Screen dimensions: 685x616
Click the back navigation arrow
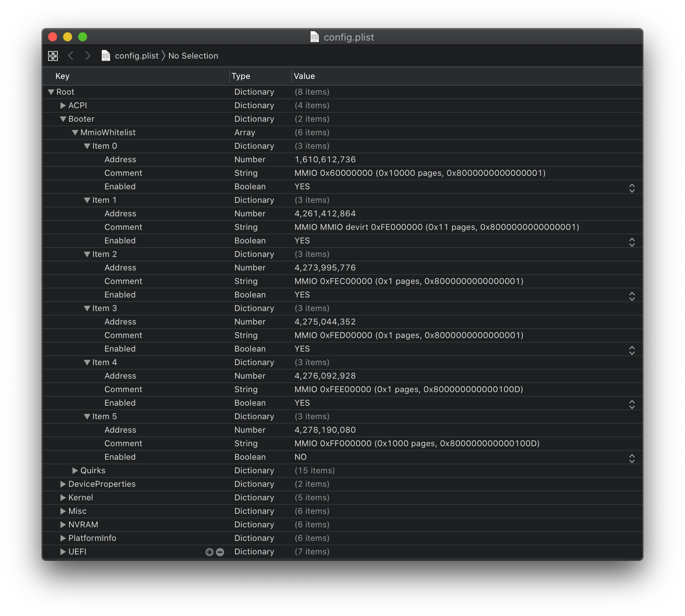tap(71, 56)
